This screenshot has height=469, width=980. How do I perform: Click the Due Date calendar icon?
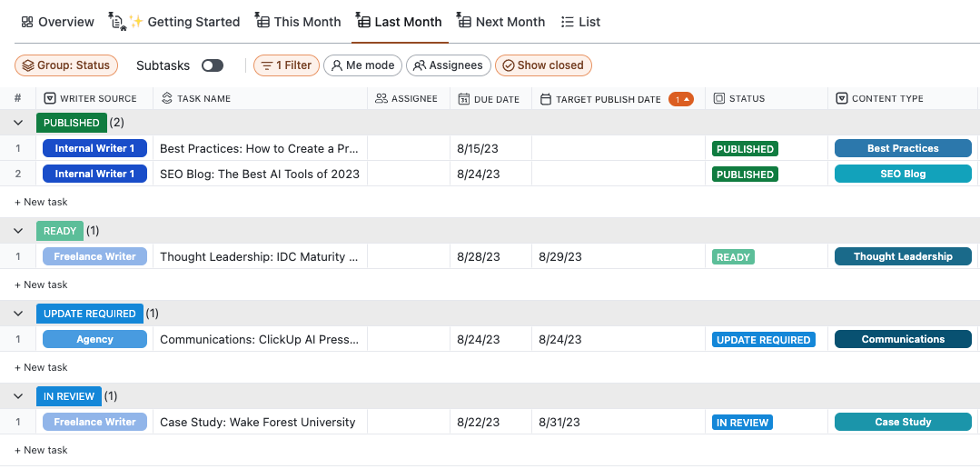click(464, 99)
